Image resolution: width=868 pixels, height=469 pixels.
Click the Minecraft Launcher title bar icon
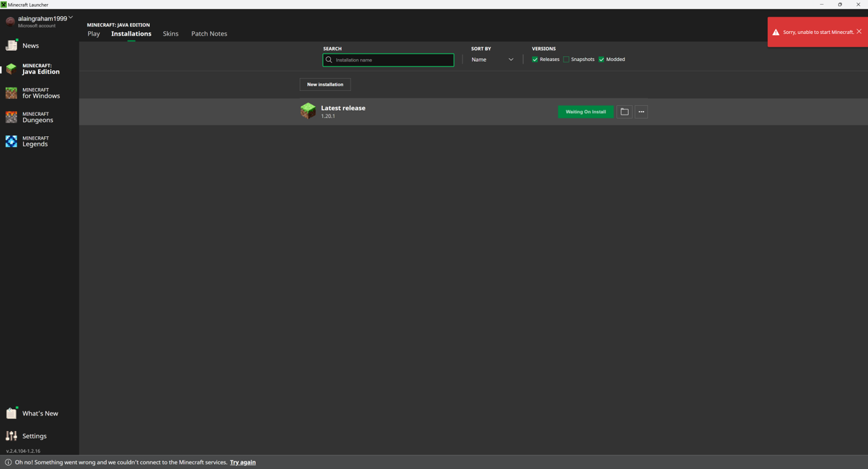pyautogui.click(x=3, y=5)
